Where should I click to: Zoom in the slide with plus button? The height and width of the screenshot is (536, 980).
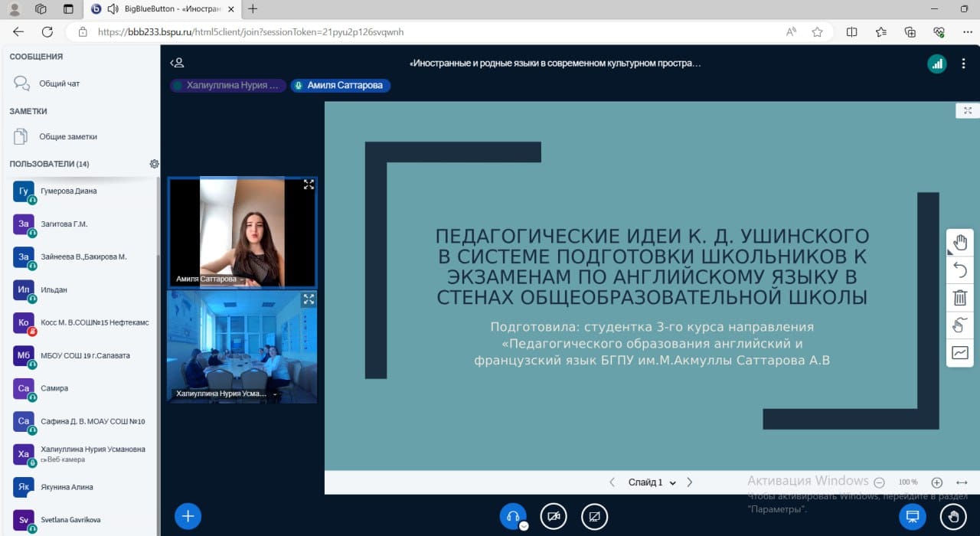pos(936,482)
